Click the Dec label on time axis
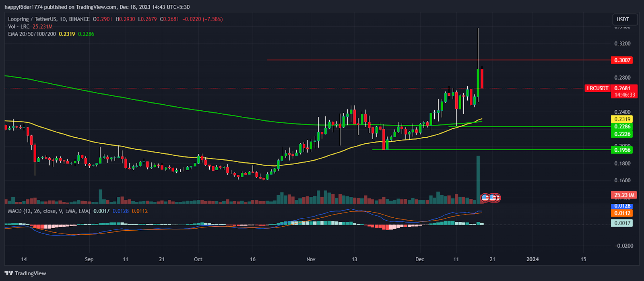Viewport: 644px width, 281px height. point(420,259)
